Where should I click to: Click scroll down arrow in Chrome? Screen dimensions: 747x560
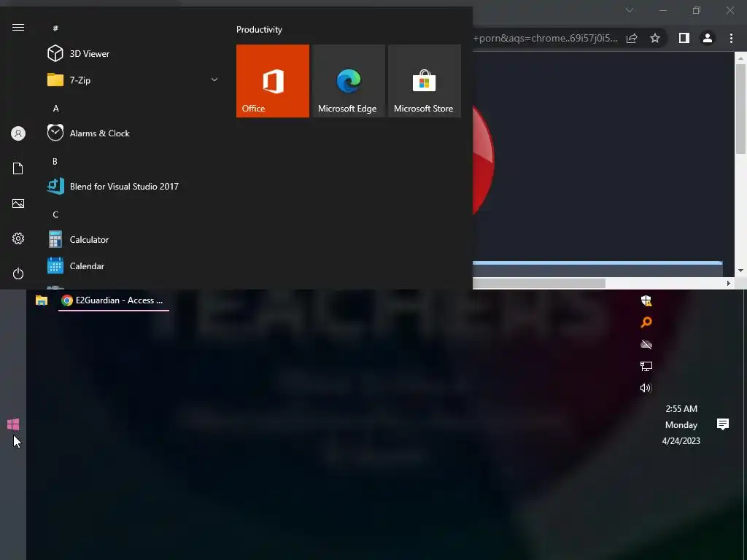point(740,271)
